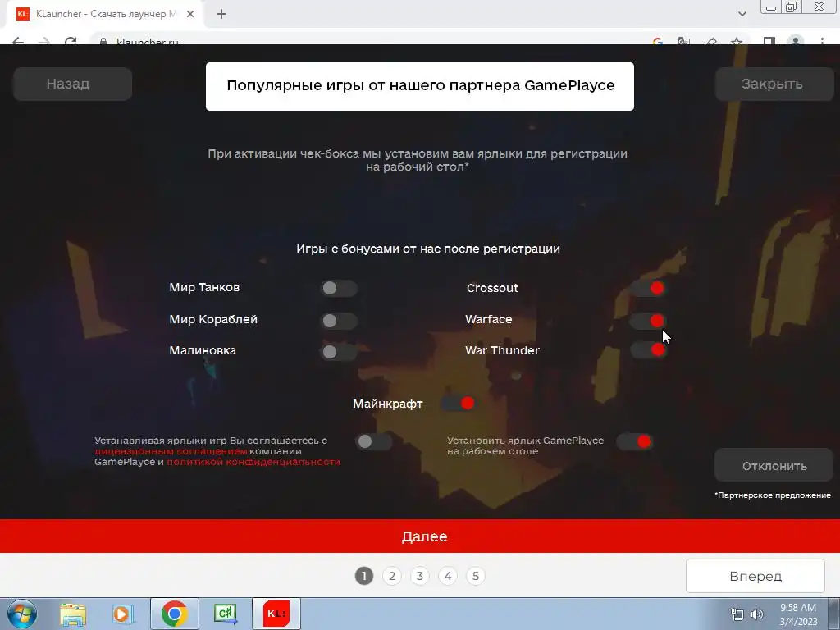Go to page 4 indicator
Screen dimensions: 840x630
[448, 576]
